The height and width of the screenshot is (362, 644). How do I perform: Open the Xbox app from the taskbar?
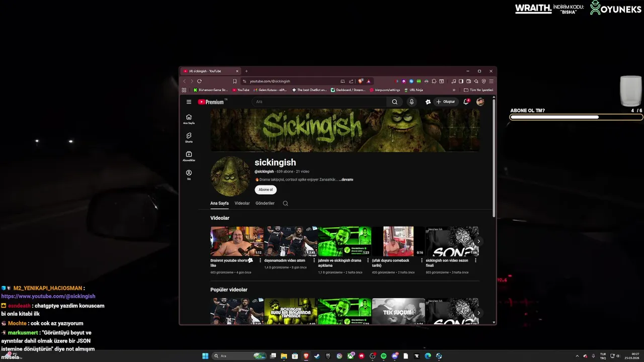pyautogui.click(x=350, y=356)
